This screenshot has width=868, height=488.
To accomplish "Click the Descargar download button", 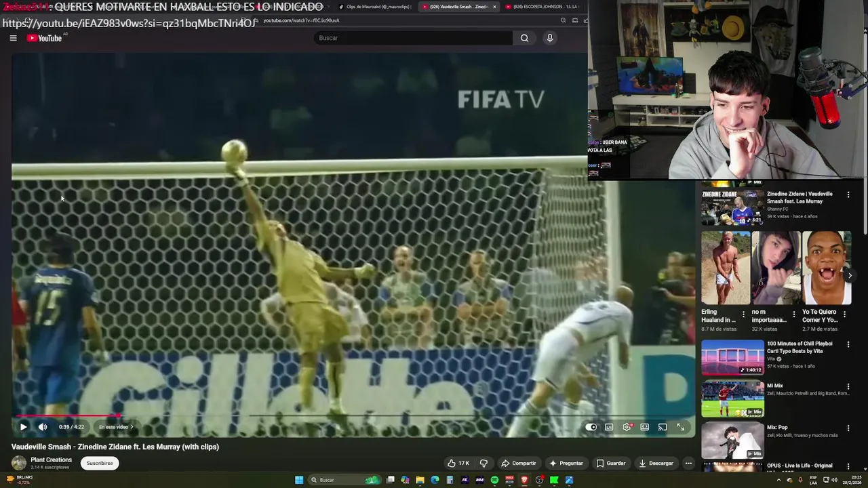I will [x=656, y=464].
